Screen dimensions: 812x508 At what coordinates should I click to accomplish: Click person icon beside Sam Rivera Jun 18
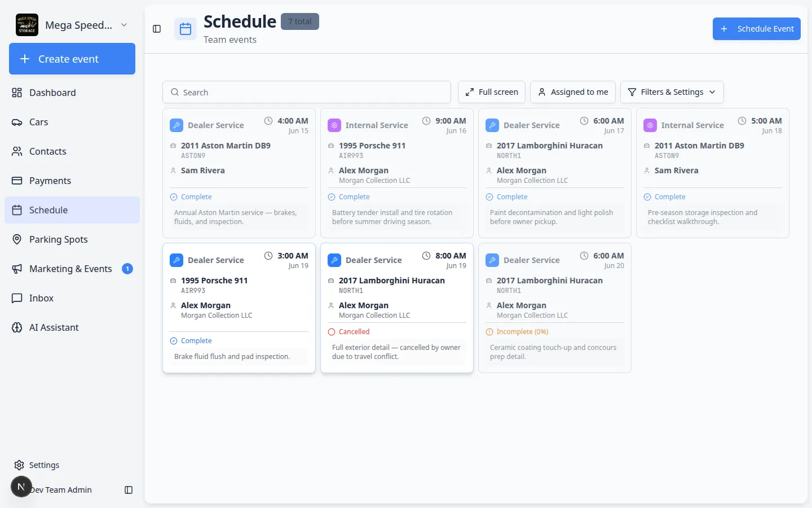click(x=647, y=170)
